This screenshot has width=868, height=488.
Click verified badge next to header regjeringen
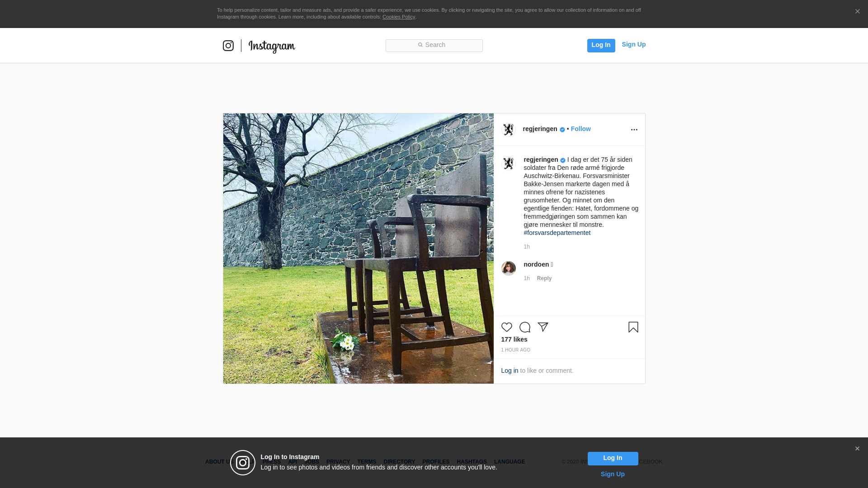[x=562, y=130]
